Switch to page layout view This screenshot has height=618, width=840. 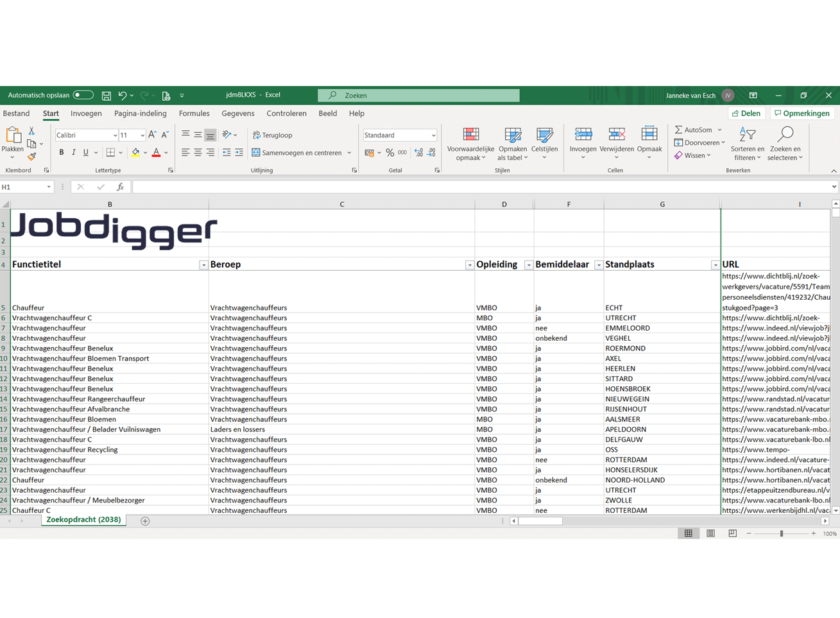point(710,534)
